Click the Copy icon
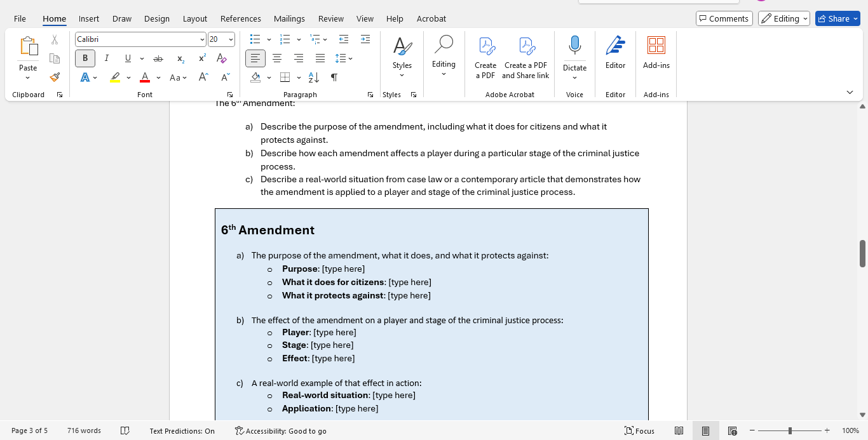Image resolution: width=868 pixels, height=440 pixels. [x=55, y=58]
